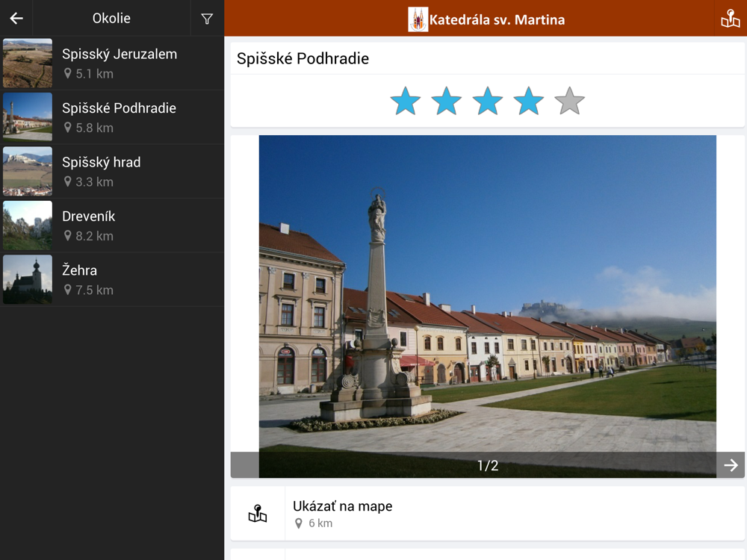Open Spisský Jeruzalem from the list
Image resolution: width=747 pixels, height=560 pixels.
pyautogui.click(x=120, y=63)
